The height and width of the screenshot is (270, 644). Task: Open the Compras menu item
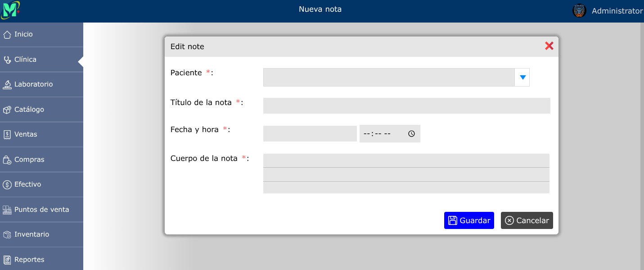point(41,160)
